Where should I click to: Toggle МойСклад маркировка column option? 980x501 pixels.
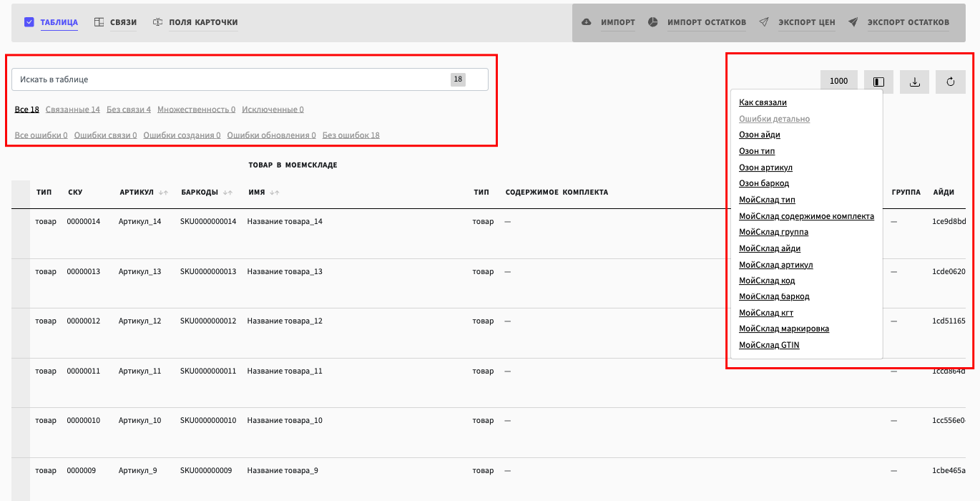pos(783,329)
